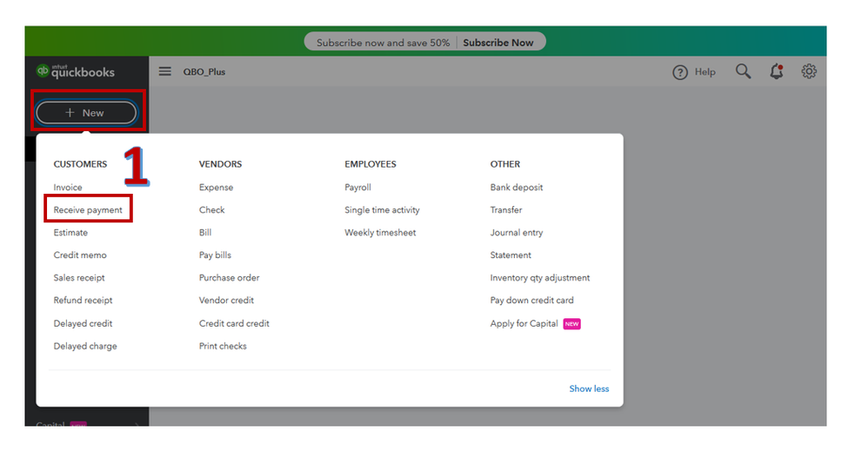Toggle the hamburger navigation menu
Image resolution: width=868 pixels, height=451 pixels.
click(x=165, y=71)
